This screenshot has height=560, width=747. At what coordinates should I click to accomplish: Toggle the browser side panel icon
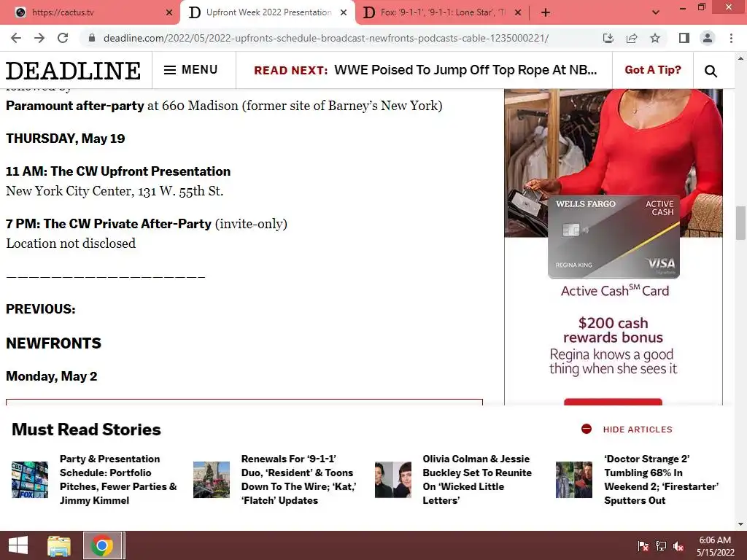click(684, 38)
